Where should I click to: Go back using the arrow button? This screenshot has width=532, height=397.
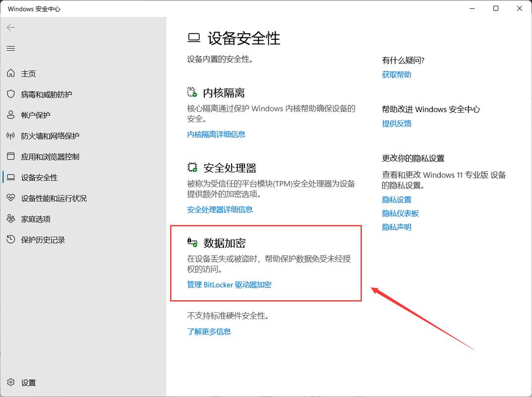[10, 27]
